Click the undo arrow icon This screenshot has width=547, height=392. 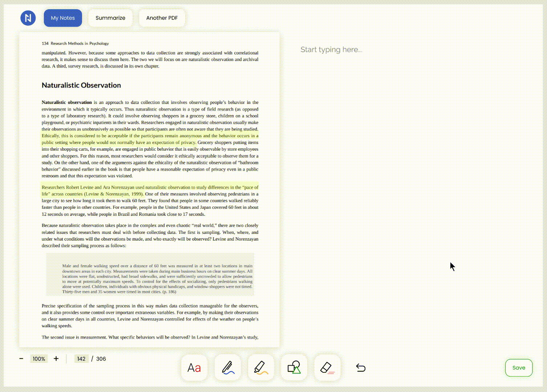click(361, 368)
